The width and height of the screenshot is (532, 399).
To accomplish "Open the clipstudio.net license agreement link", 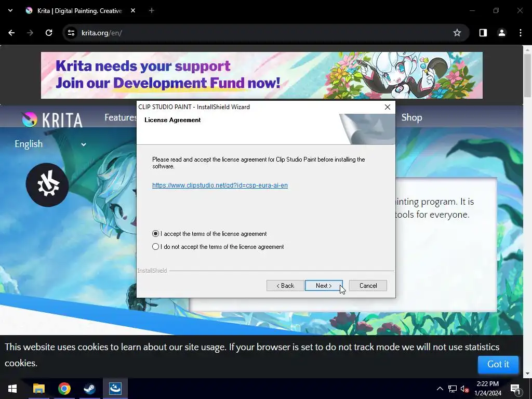I will [220, 185].
